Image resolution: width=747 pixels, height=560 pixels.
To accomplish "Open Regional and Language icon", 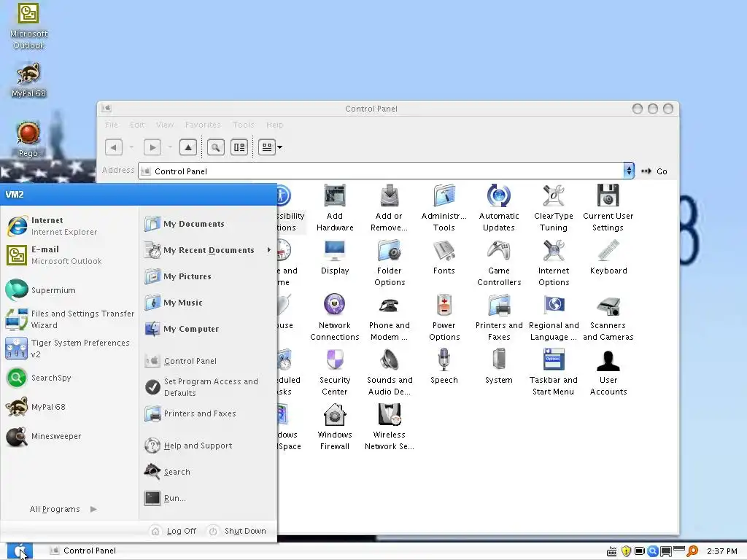I will pyautogui.click(x=554, y=318).
